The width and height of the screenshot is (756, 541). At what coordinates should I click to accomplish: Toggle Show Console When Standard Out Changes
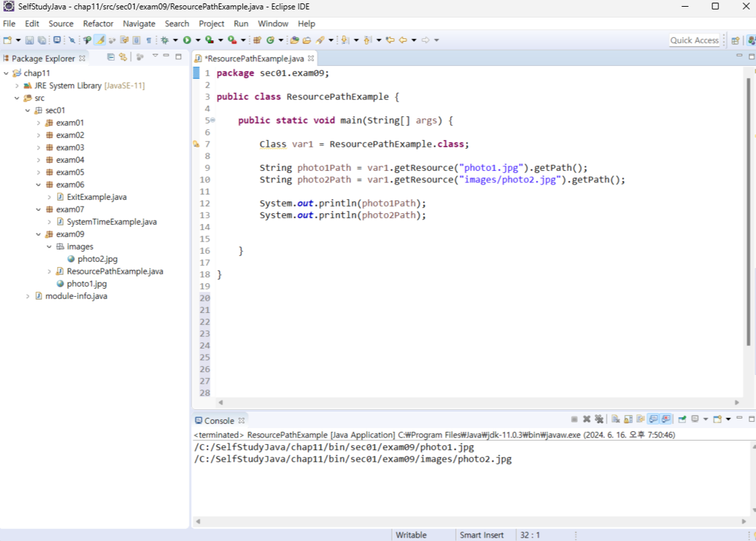[653, 419]
